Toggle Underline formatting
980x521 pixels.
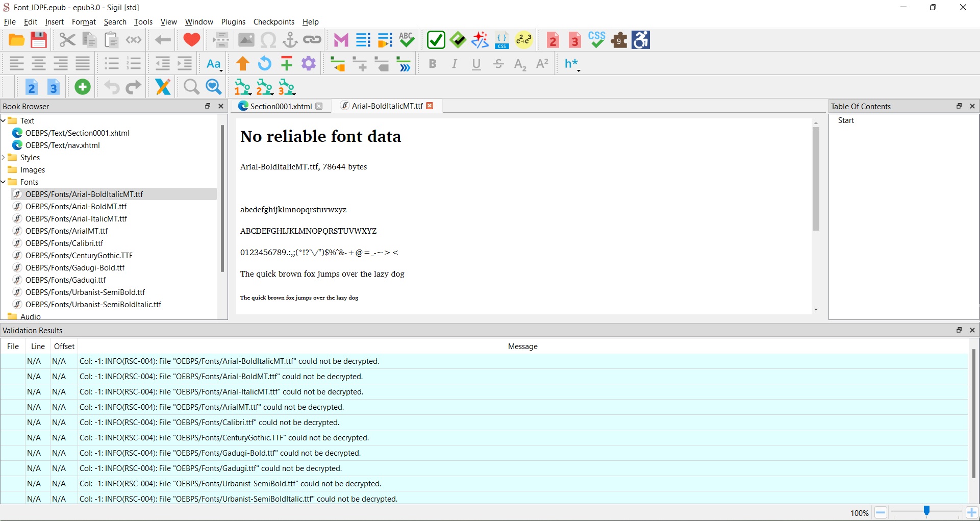pyautogui.click(x=476, y=64)
